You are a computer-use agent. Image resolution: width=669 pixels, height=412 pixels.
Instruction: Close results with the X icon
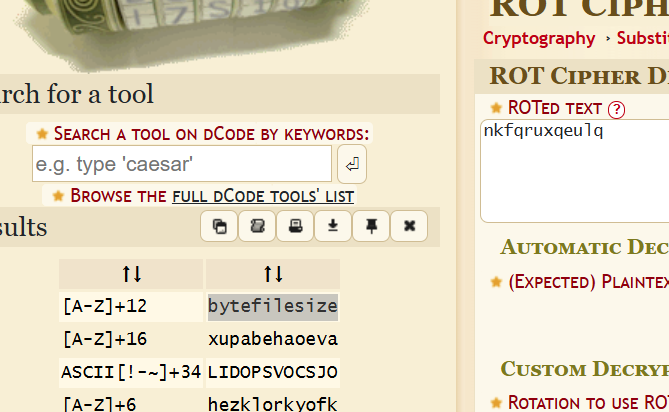[409, 226]
